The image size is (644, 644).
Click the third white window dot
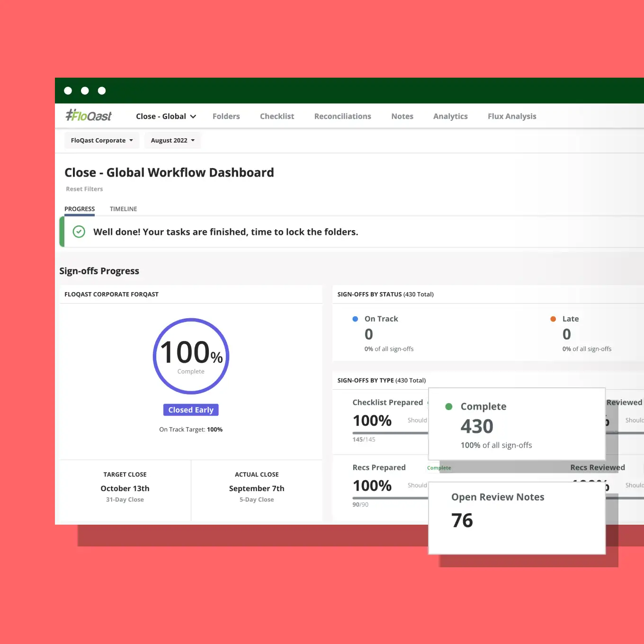point(102,91)
